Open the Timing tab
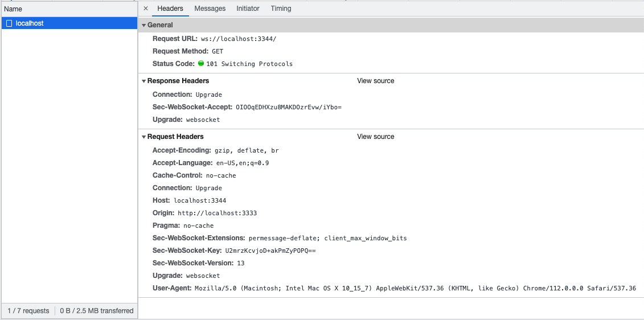 point(281,8)
